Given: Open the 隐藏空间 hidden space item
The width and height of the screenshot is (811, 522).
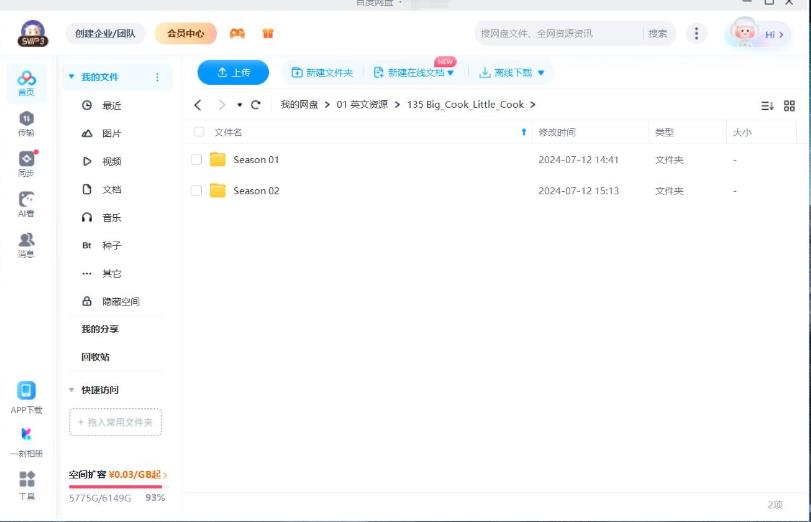Looking at the screenshot, I should [x=111, y=301].
